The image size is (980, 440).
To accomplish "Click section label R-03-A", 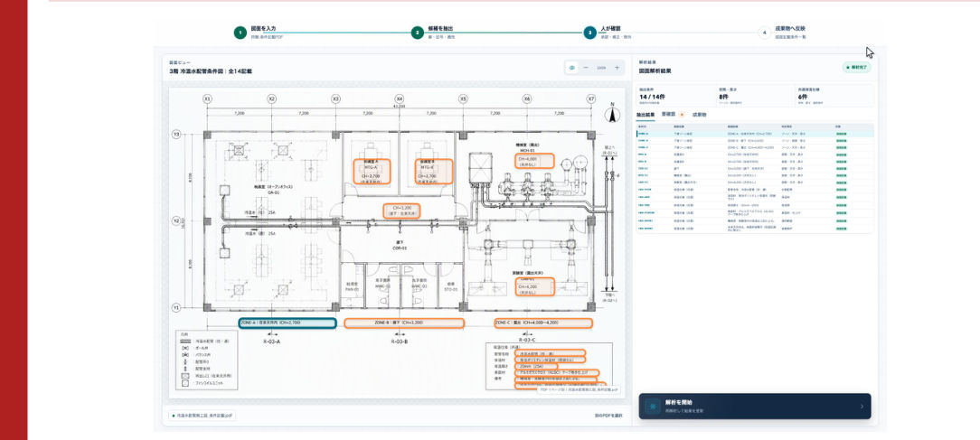I will (271, 342).
